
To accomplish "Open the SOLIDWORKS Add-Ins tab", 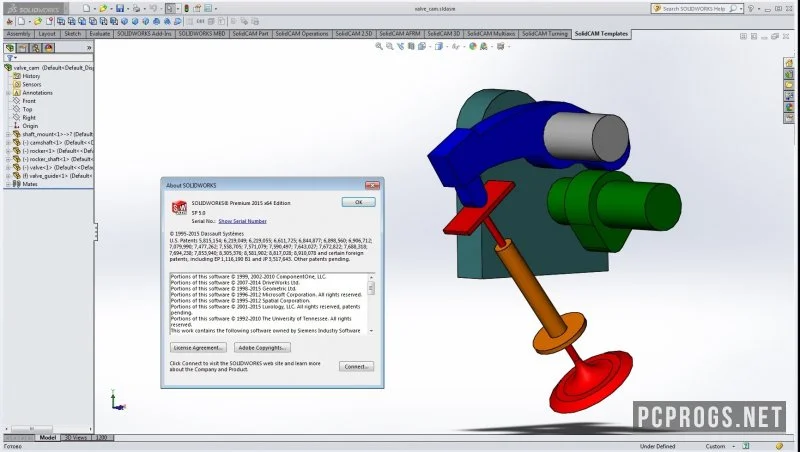I will pyautogui.click(x=144, y=34).
